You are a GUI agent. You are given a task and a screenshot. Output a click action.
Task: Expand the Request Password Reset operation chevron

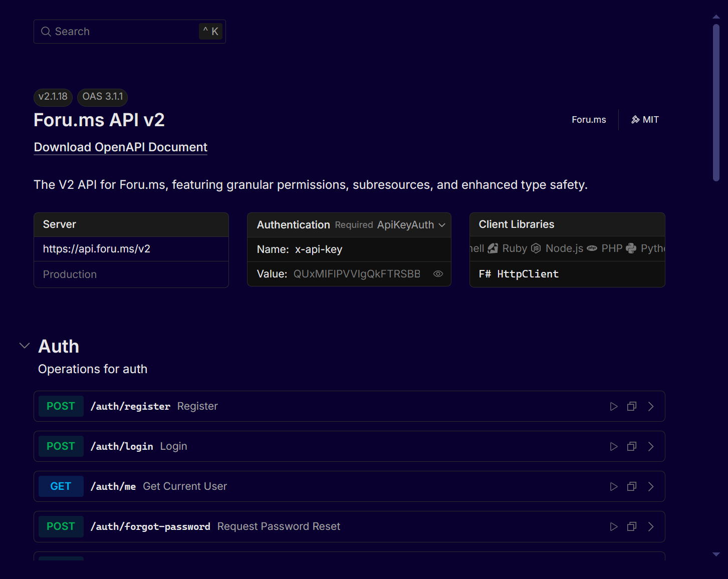tap(651, 526)
